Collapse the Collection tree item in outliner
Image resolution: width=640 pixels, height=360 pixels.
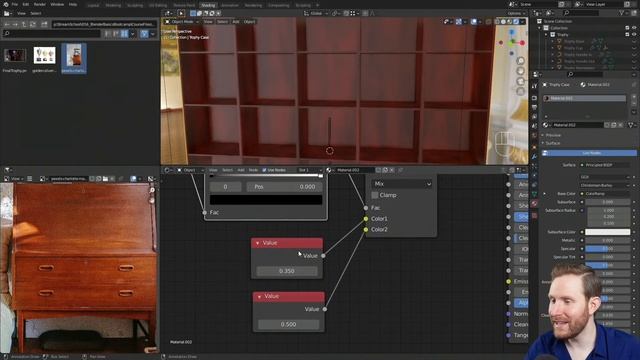coord(540,28)
